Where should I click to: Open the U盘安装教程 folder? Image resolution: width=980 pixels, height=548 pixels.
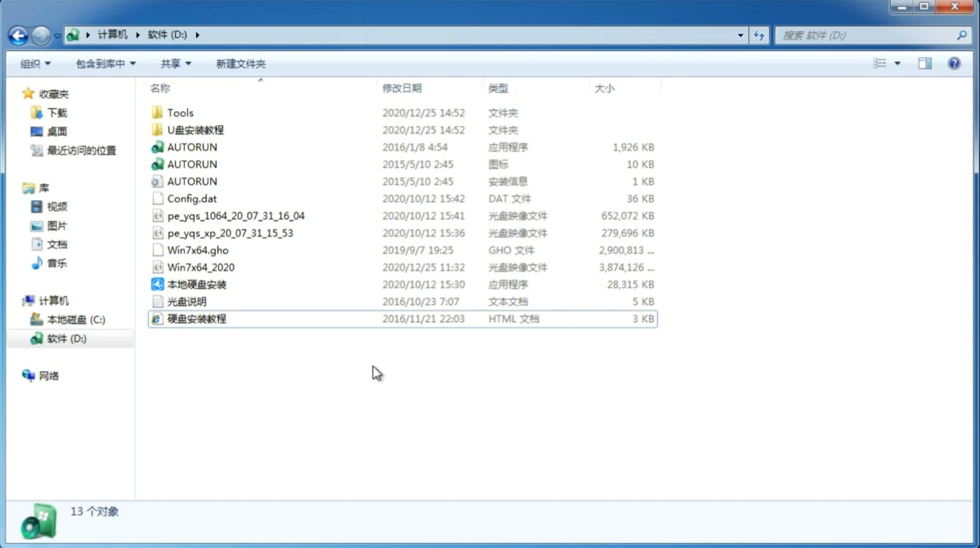[196, 129]
